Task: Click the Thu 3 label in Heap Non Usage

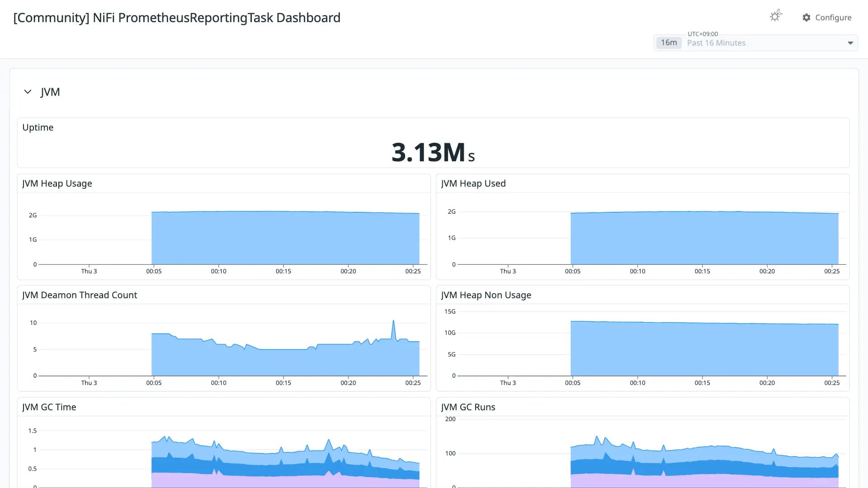Action: click(x=508, y=383)
